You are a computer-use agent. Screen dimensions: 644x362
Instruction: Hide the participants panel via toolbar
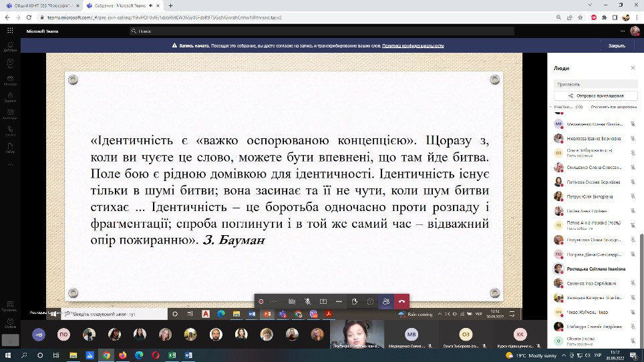click(x=386, y=301)
